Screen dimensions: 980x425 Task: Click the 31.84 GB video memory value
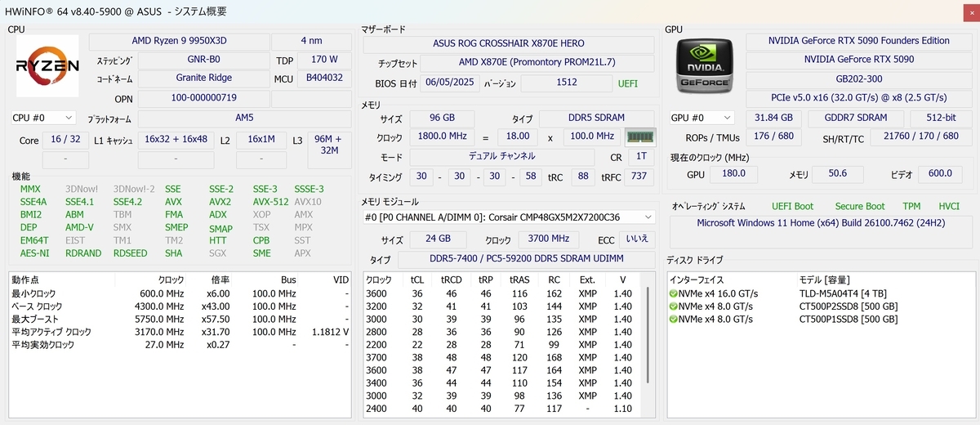(x=773, y=118)
